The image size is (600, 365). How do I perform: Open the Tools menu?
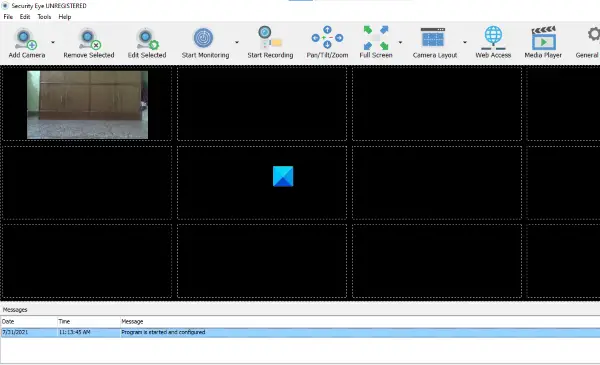tap(44, 17)
